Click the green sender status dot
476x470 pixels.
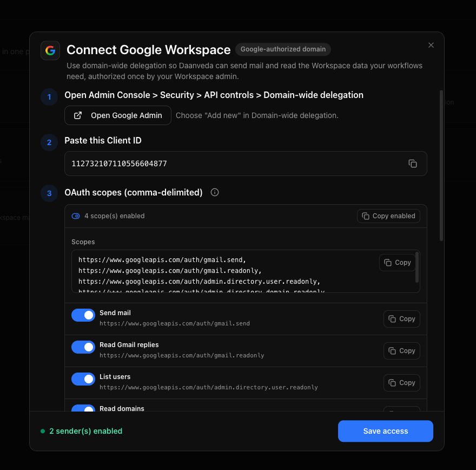(x=43, y=431)
